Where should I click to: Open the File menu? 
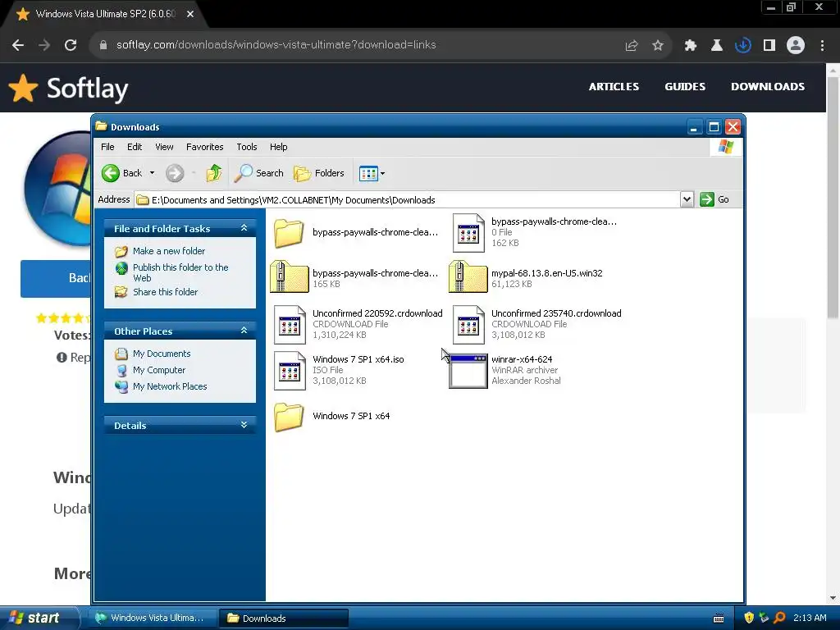pos(107,147)
